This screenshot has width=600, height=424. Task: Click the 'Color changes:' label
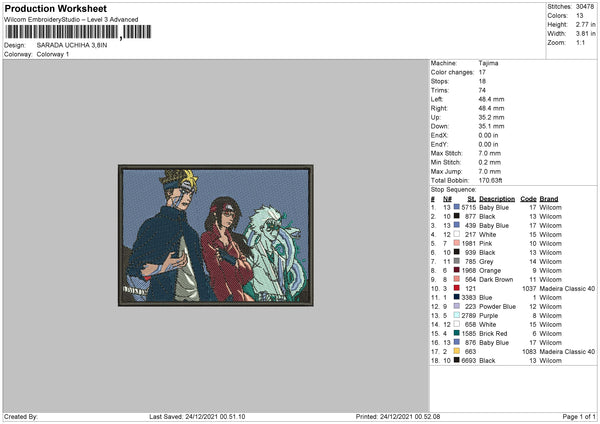[452, 72]
